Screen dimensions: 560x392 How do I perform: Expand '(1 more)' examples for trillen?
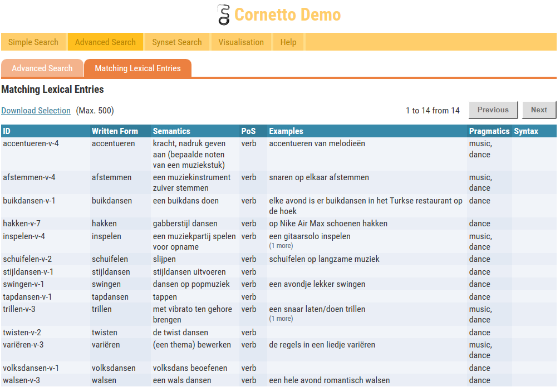click(x=281, y=319)
